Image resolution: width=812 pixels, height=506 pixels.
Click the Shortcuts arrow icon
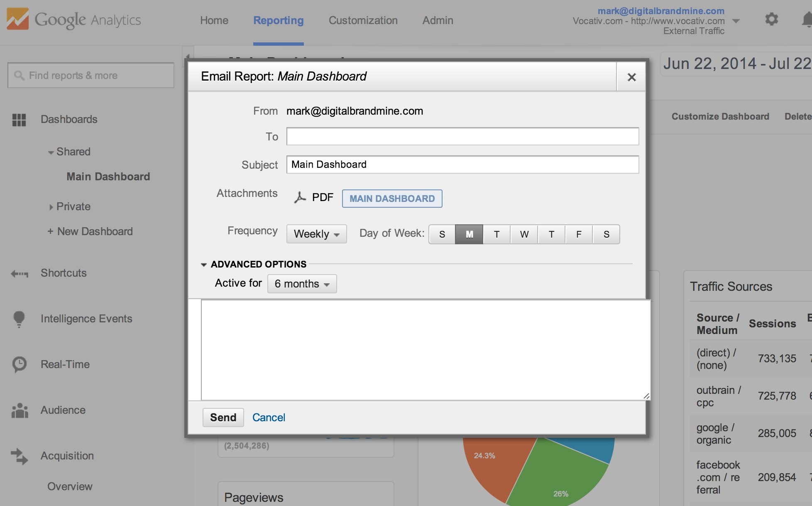pyautogui.click(x=19, y=273)
